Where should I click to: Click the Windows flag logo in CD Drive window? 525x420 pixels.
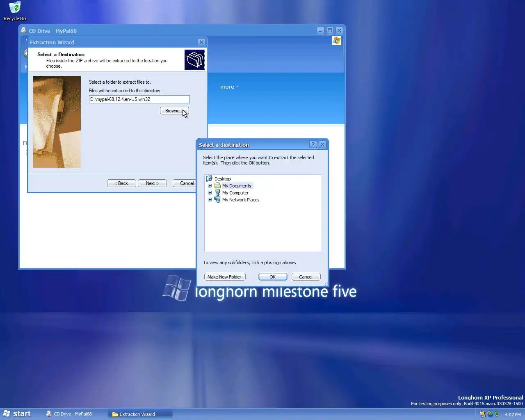pos(337,41)
